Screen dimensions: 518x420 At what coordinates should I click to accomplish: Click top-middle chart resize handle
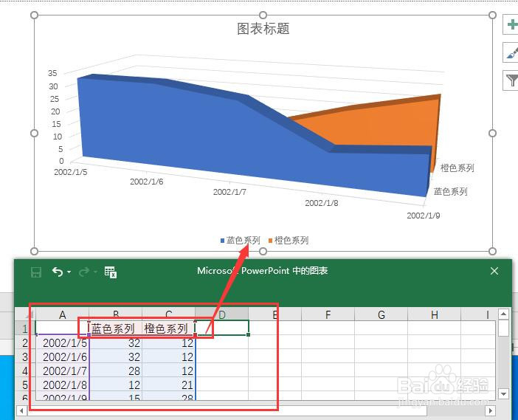point(263,15)
